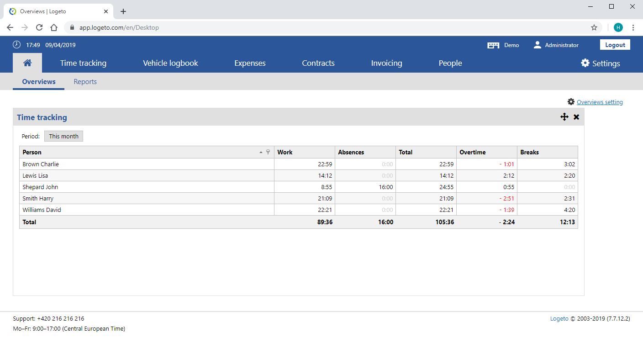Click the move arrows icon on Time tracking panel
This screenshot has width=643, height=364.
pos(564,117)
